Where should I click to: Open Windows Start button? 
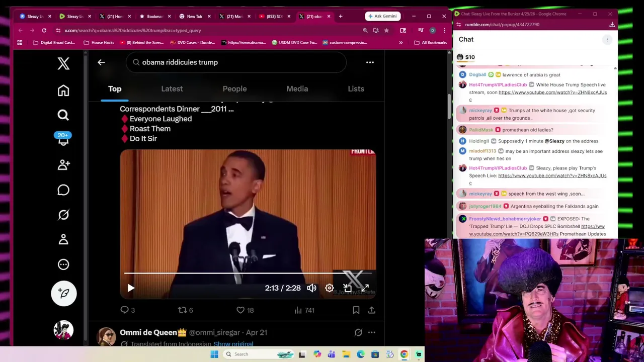[x=214, y=354]
